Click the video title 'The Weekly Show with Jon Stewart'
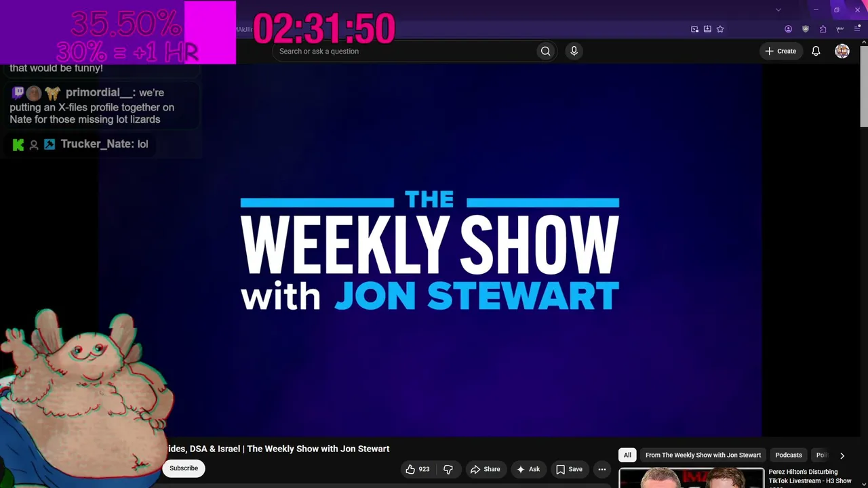Image resolution: width=868 pixels, height=488 pixels. (318, 449)
